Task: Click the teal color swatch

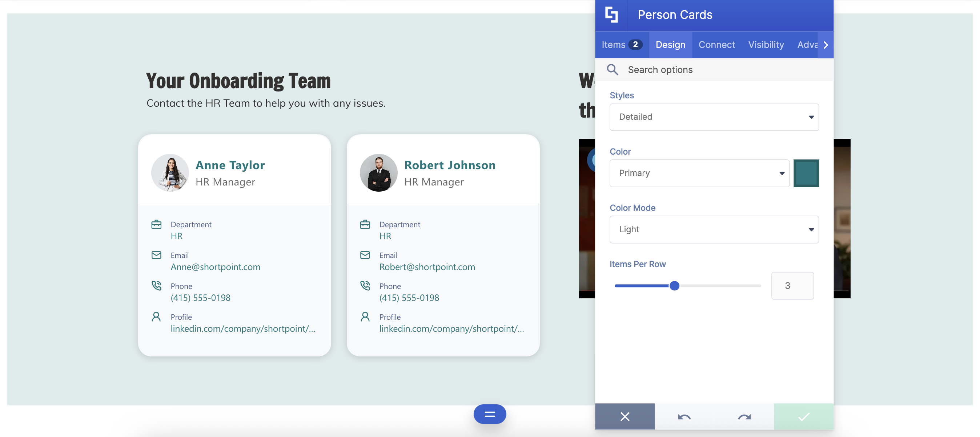Action: click(x=806, y=173)
